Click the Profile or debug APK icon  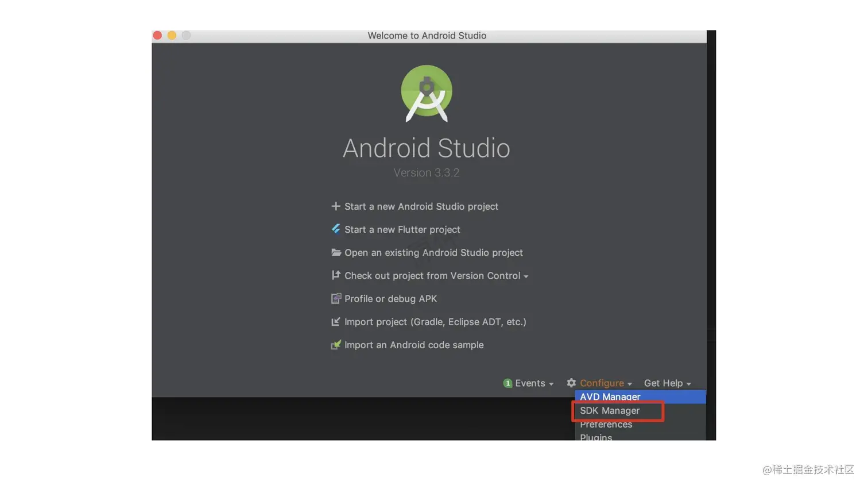(336, 298)
